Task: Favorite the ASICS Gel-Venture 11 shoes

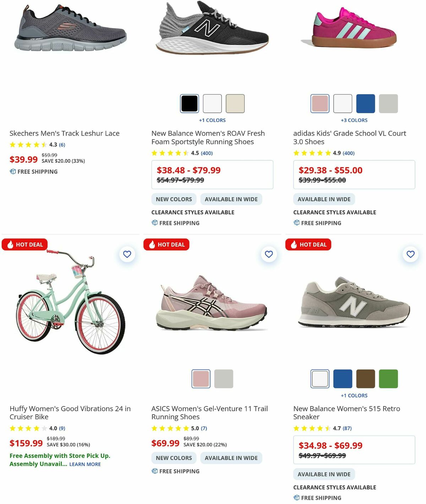Action: coord(268,254)
